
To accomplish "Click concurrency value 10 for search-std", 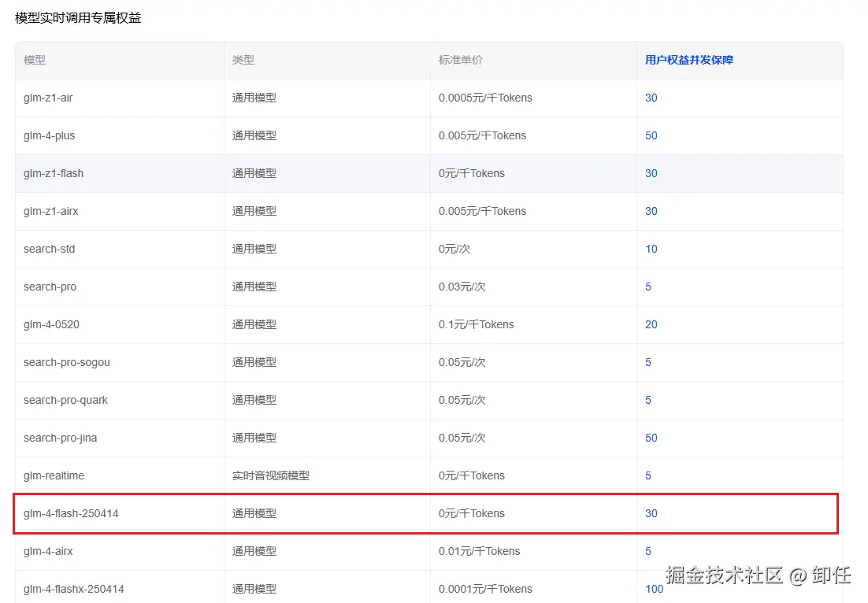I will coord(651,249).
